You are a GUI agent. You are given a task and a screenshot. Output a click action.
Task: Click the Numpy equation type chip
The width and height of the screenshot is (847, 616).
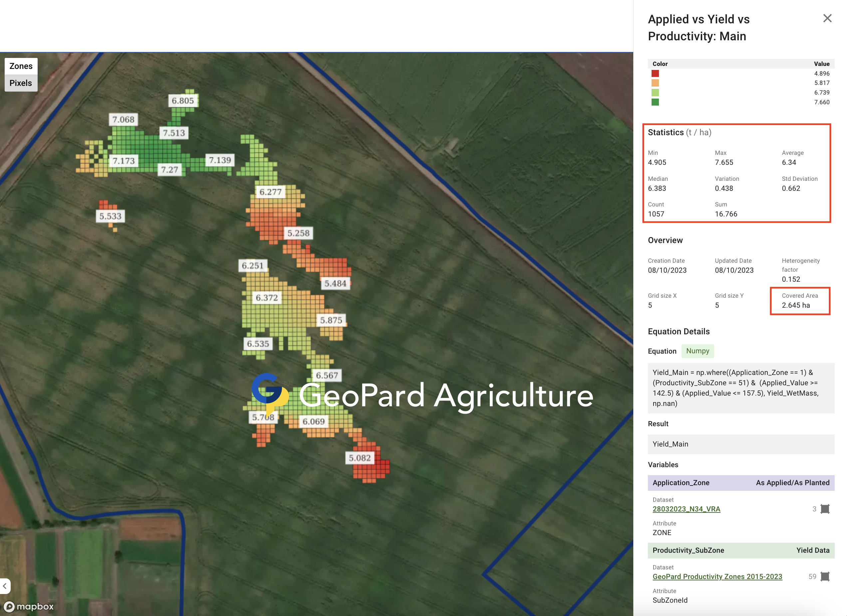[x=697, y=351]
